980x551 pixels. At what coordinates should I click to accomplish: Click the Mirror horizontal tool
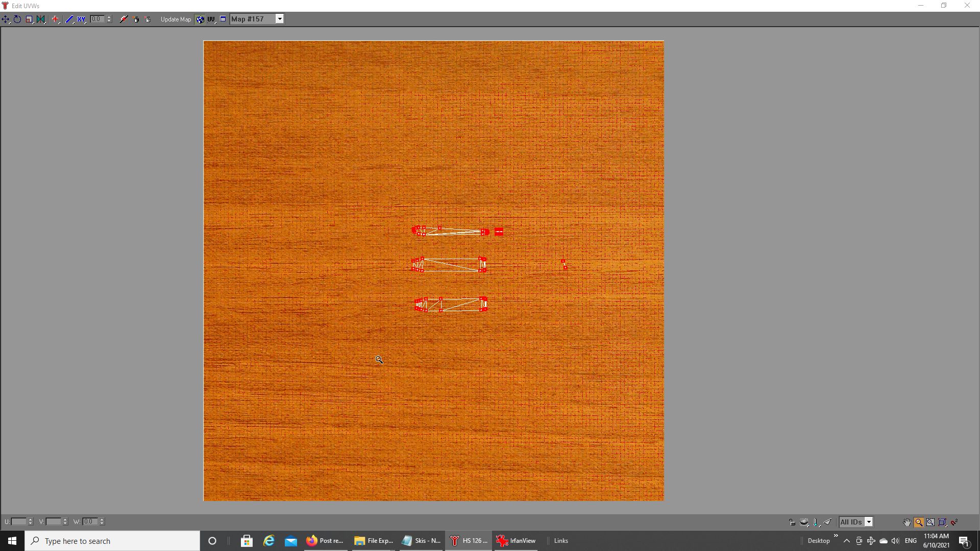click(x=41, y=19)
